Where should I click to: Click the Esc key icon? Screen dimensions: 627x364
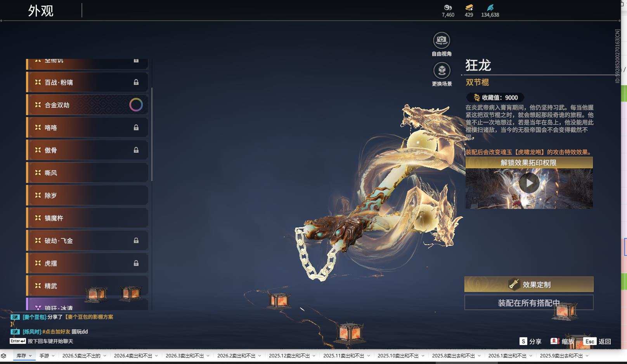(590, 341)
